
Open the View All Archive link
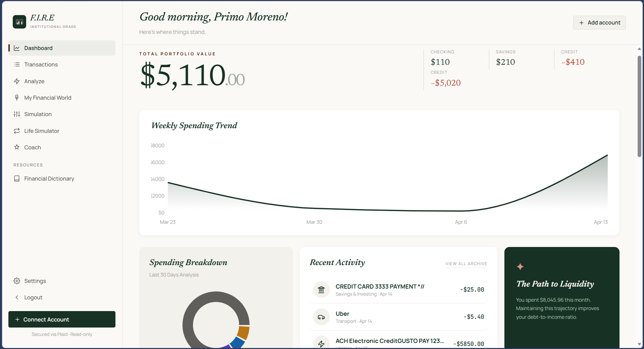pyautogui.click(x=466, y=264)
